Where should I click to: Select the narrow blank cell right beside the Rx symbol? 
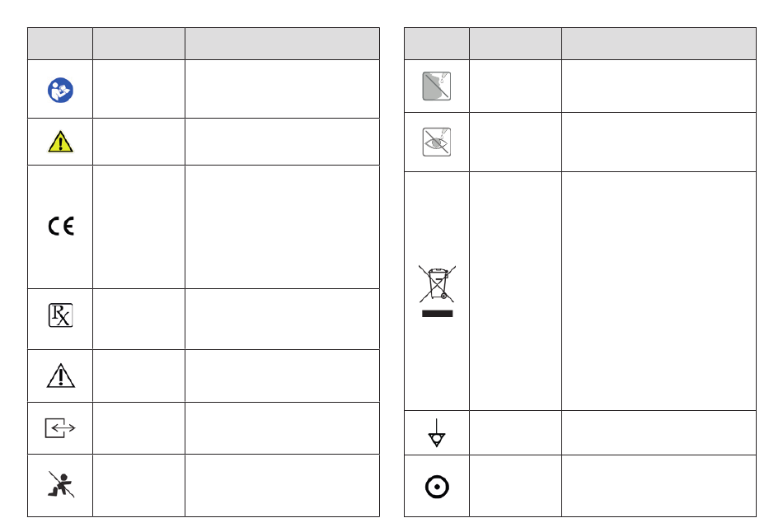[138, 319]
